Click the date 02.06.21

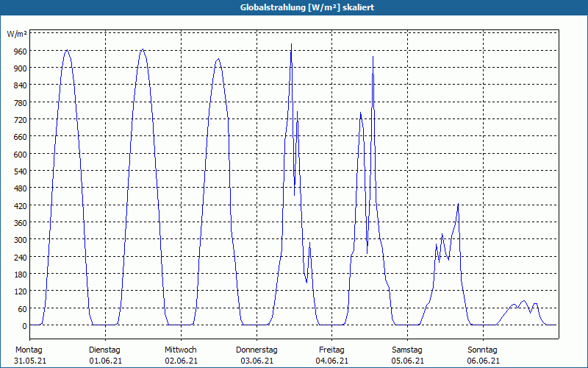tap(181, 361)
